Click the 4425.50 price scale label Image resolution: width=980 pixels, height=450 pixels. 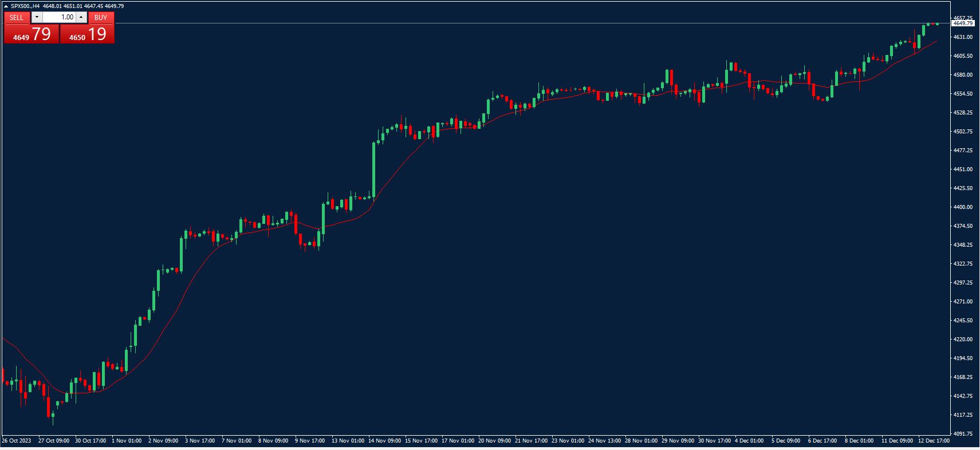pos(963,188)
